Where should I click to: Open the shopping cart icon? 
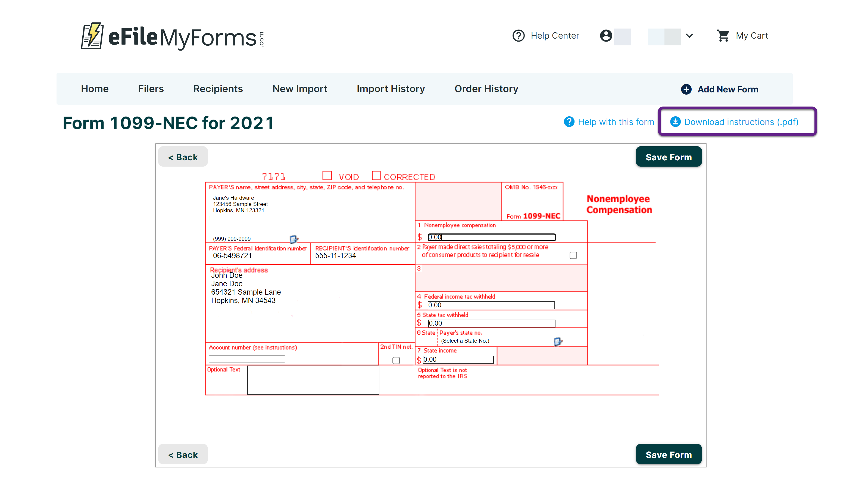[x=723, y=36]
